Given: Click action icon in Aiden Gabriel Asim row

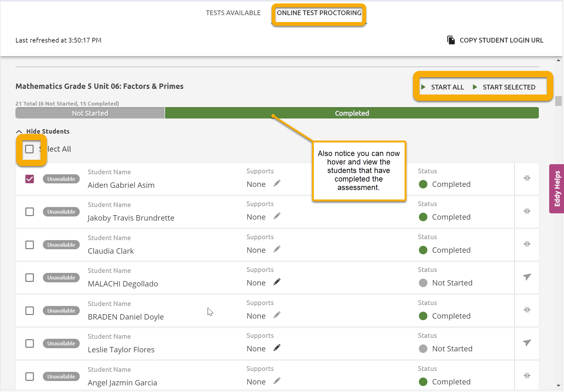Looking at the screenshot, I should point(527,178).
